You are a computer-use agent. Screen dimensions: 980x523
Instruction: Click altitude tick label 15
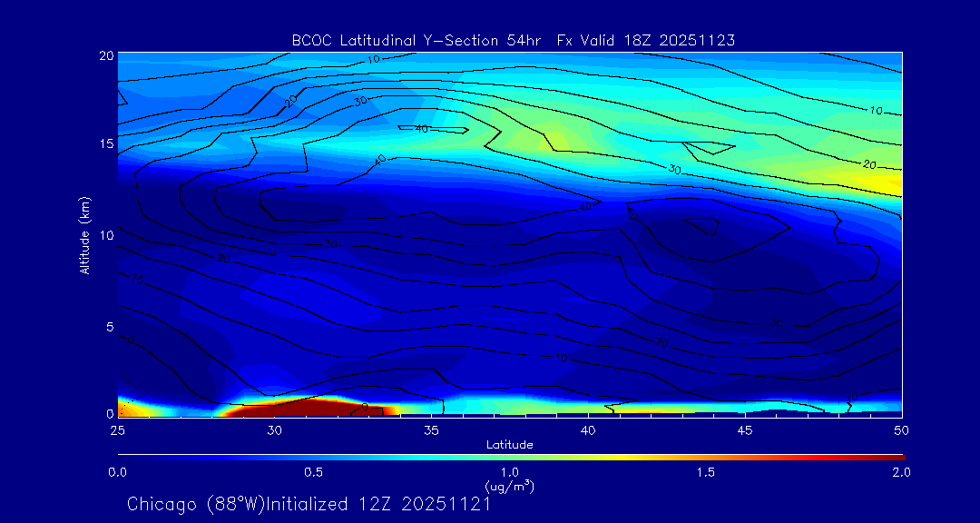pyautogui.click(x=105, y=143)
